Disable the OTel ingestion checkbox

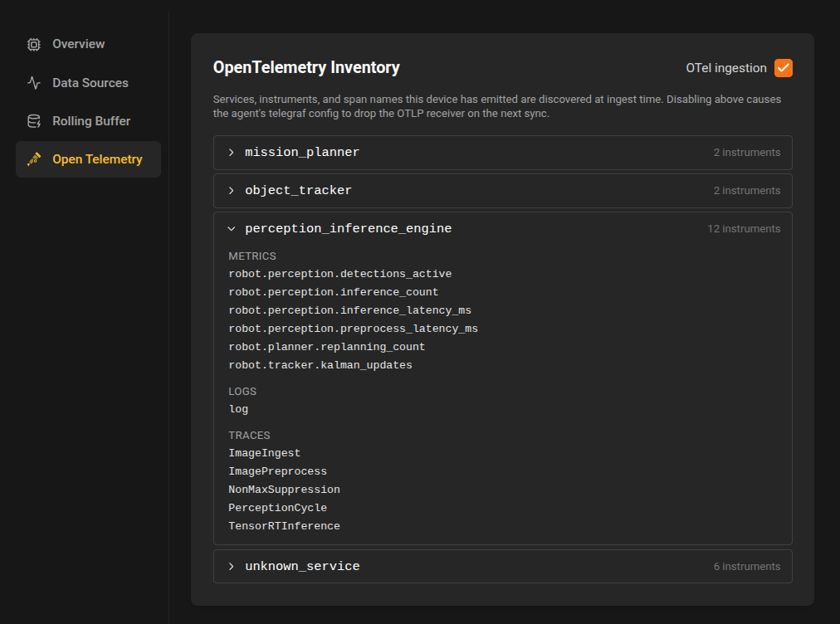click(784, 68)
